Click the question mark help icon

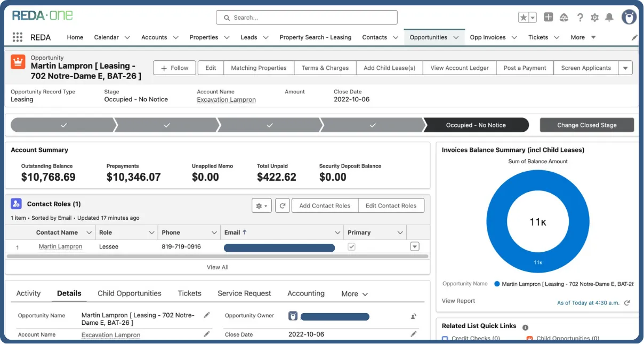[x=580, y=17]
